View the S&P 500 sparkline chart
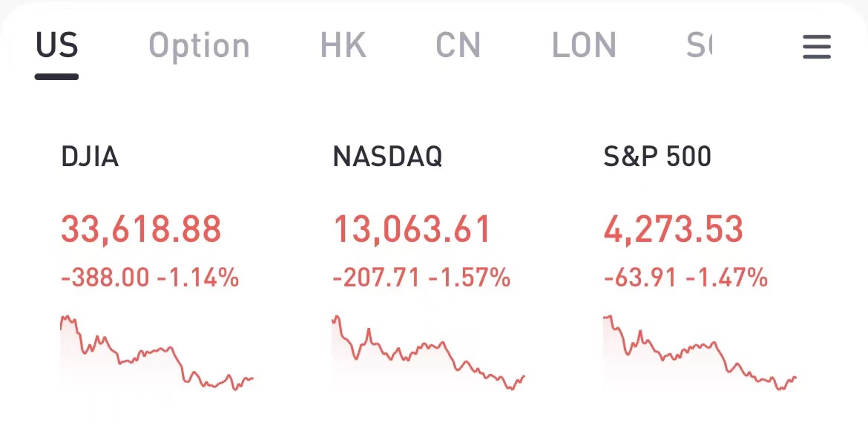Screen dimensions: 868x437 pyautogui.click(x=700, y=353)
